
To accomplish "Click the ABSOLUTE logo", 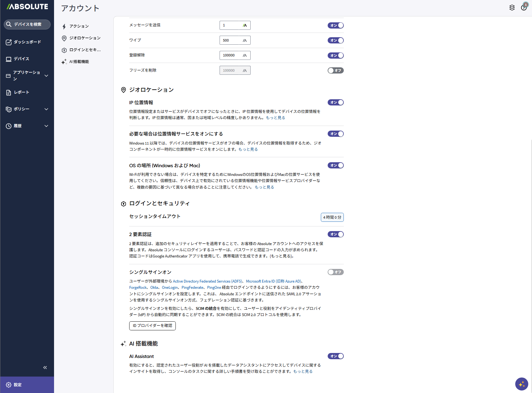I will (27, 7).
